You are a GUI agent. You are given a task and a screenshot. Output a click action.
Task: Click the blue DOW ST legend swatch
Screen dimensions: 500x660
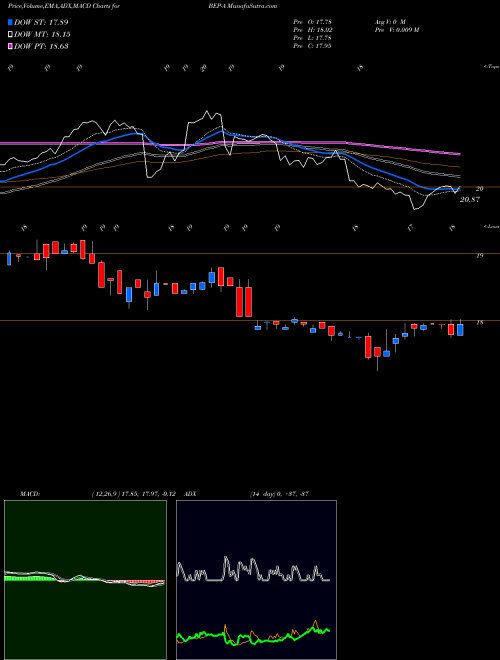pyautogui.click(x=11, y=23)
